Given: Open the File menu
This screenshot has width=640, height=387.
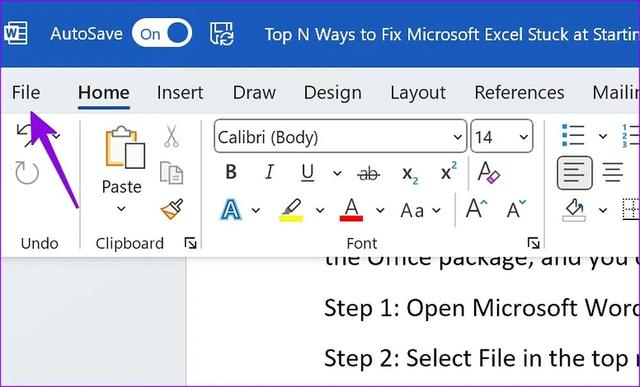Looking at the screenshot, I should (x=26, y=92).
